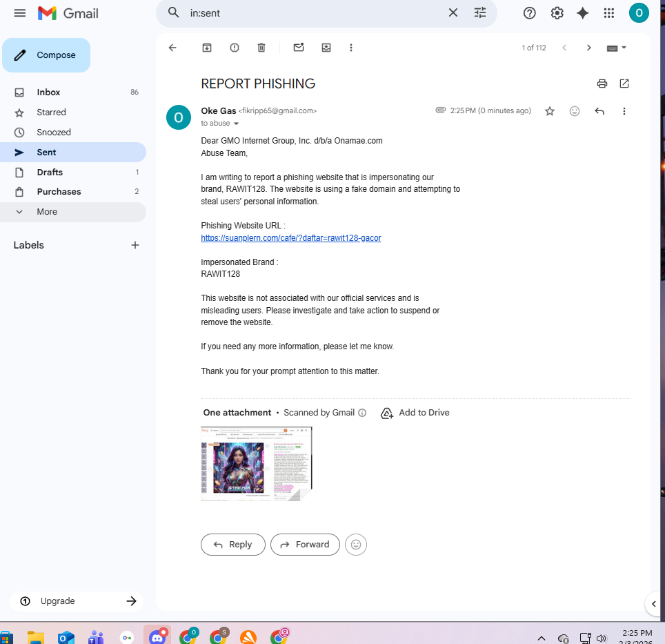Reply using the header arrow icon
Screen dimensions: 665x644
point(599,111)
